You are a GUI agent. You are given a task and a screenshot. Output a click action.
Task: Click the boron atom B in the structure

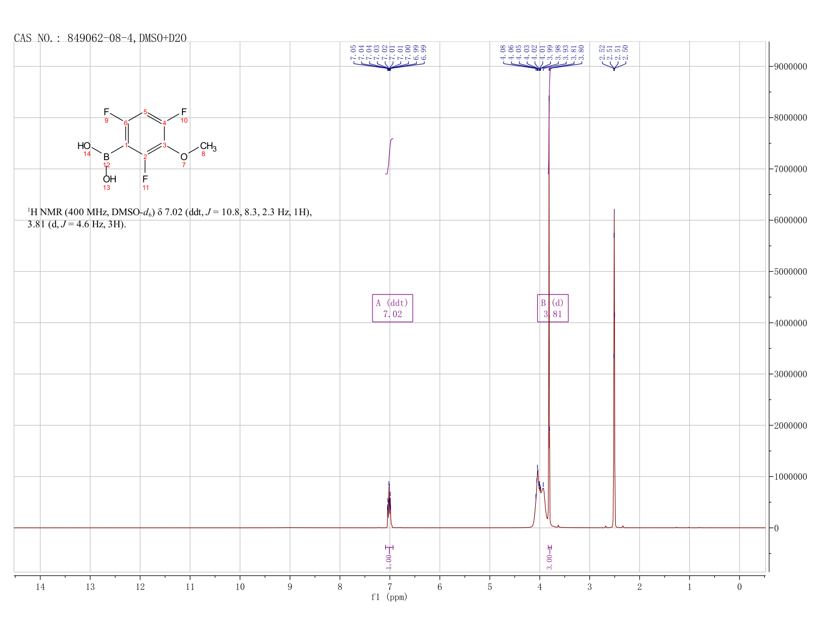(106, 157)
